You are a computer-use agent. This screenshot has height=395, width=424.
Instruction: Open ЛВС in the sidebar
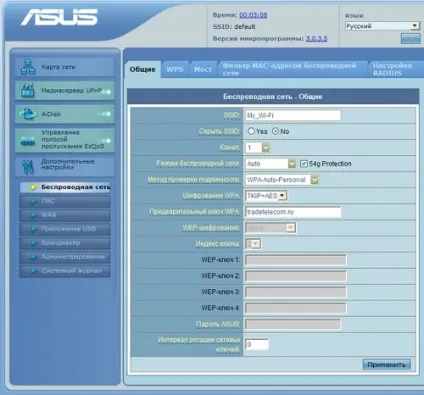click(x=65, y=201)
